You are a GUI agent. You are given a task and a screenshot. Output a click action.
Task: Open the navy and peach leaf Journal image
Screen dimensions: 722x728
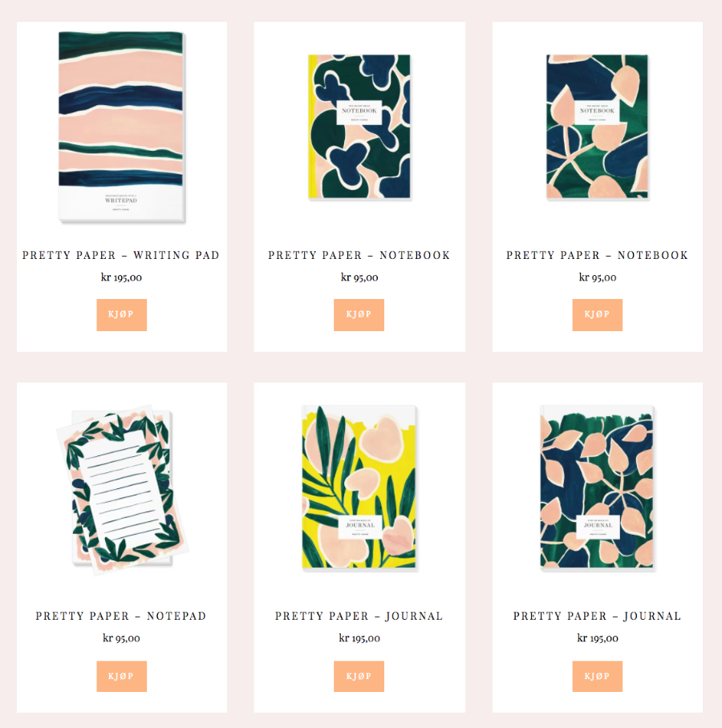tap(597, 487)
